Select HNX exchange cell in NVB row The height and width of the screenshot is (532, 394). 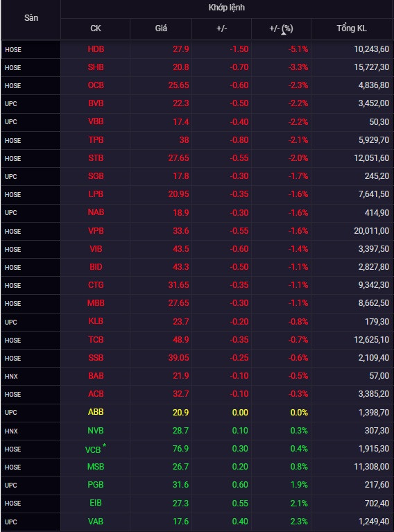pos(31,431)
